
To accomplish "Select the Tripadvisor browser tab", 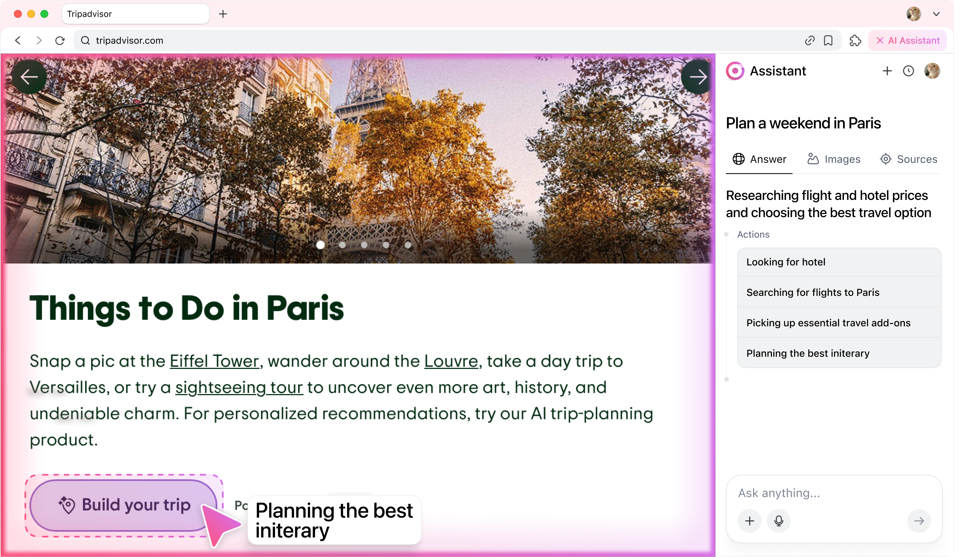I will coord(135,14).
